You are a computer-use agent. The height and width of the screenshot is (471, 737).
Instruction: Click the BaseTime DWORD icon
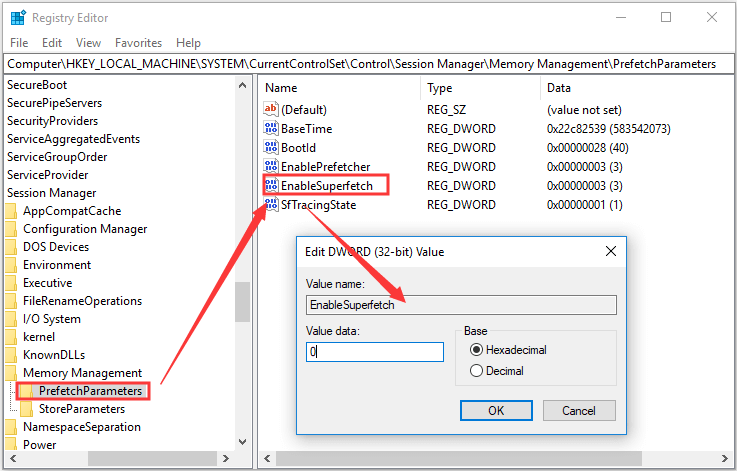click(272, 128)
